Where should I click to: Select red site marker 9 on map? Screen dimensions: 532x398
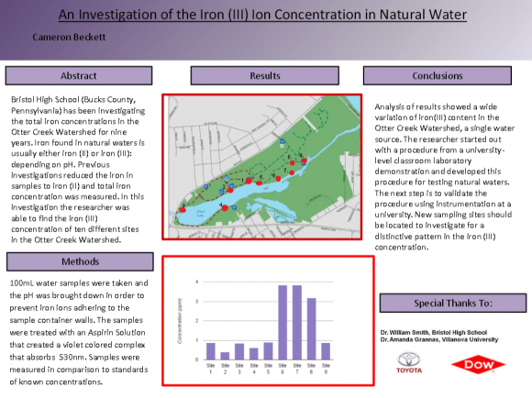coord(305,160)
